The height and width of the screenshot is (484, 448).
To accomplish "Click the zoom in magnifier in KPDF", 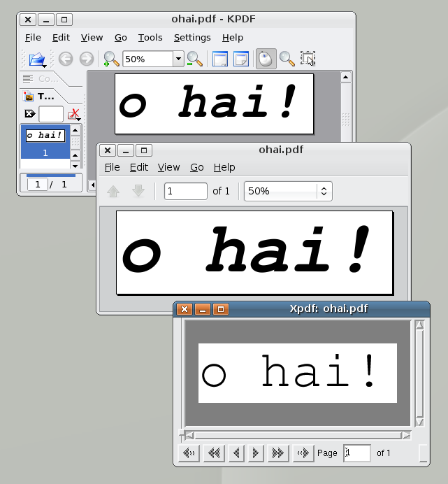I will 111,59.
